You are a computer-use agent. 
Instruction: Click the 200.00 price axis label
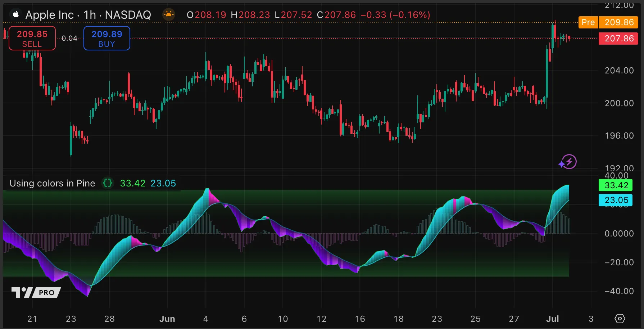point(619,103)
